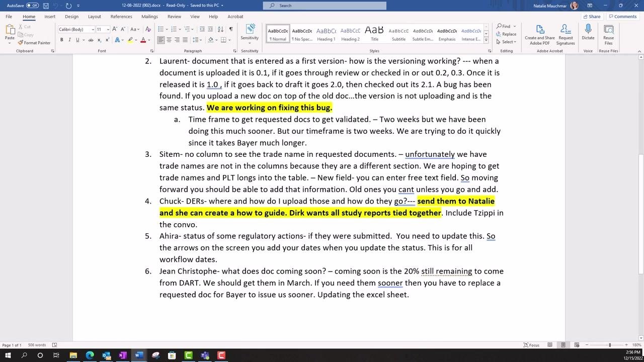Viewport: 644px width, 362px height.
Task: Click the Format Painter tool
Action: point(34,43)
